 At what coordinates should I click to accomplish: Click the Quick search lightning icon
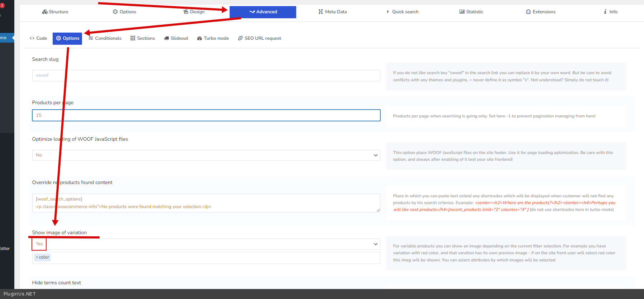click(388, 12)
